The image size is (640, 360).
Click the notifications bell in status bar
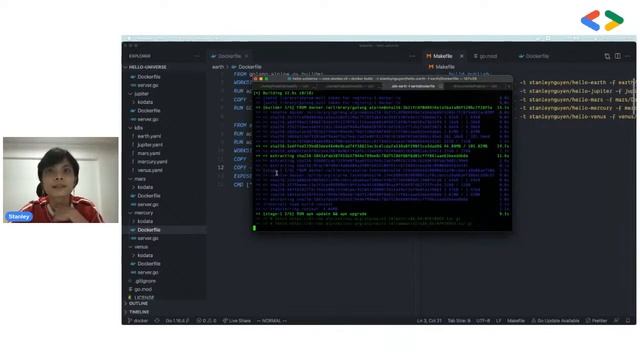click(x=628, y=321)
